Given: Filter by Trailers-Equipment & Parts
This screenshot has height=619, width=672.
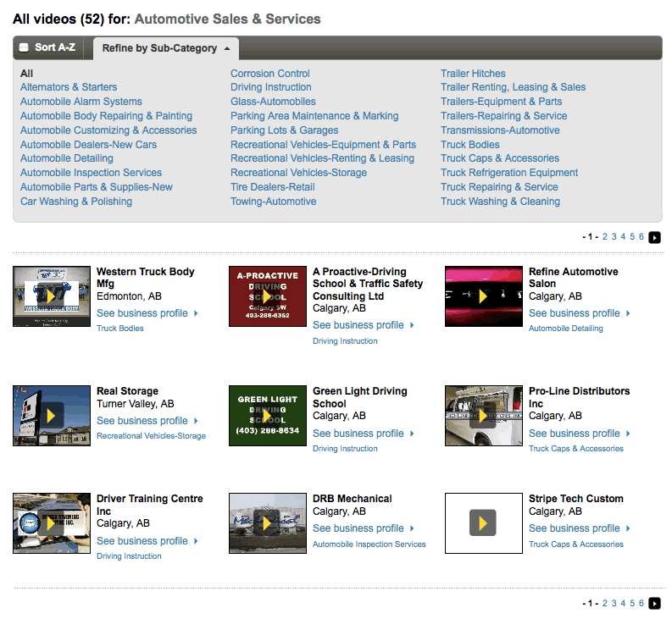Looking at the screenshot, I should click(502, 102).
